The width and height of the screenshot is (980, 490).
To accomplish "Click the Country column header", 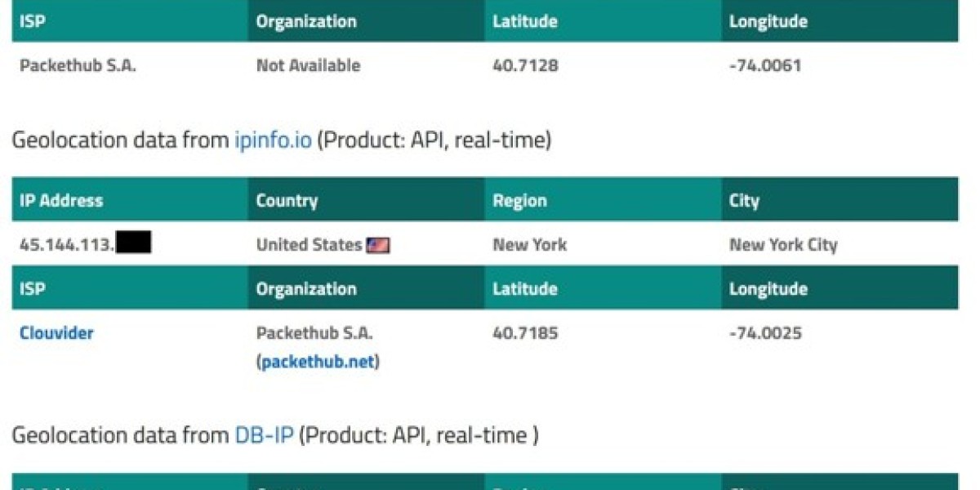I will (287, 201).
